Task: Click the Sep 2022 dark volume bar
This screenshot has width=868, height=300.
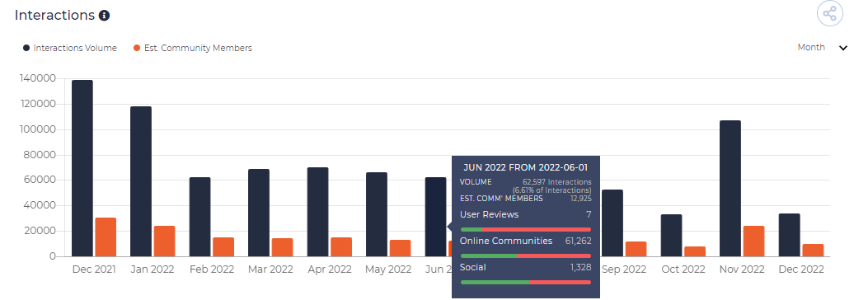Action: [612, 223]
